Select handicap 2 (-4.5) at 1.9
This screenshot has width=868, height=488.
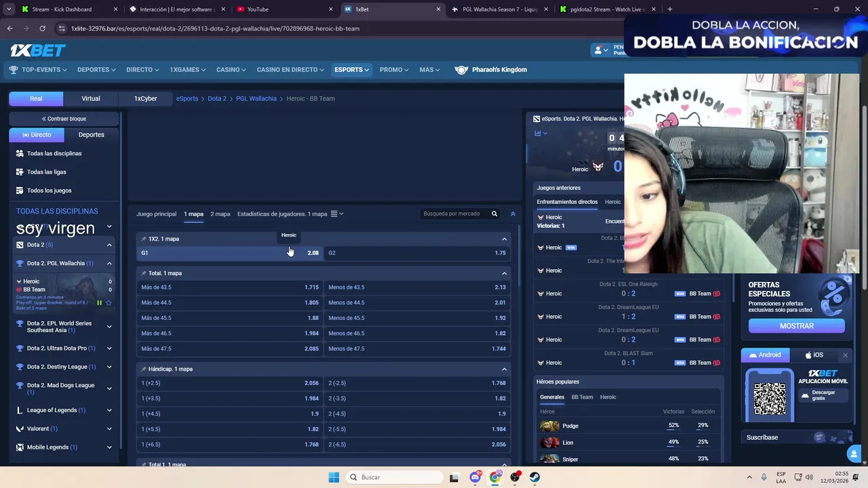pyautogui.click(x=417, y=413)
